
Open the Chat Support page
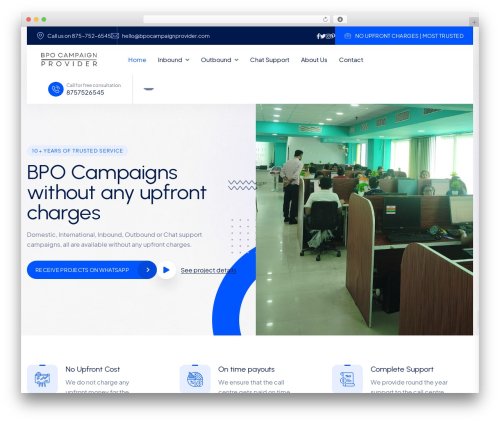point(269,60)
